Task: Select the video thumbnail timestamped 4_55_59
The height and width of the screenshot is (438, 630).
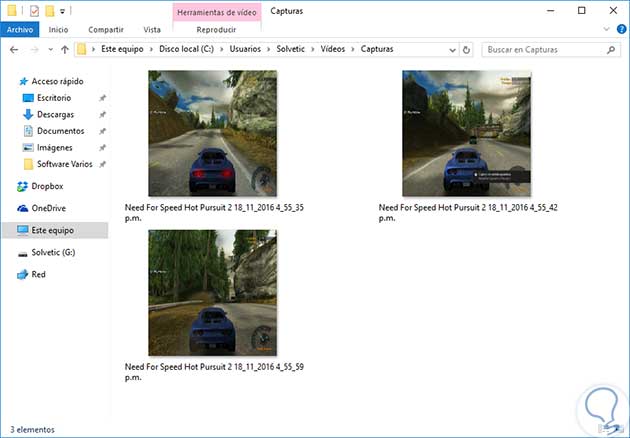Action: click(213, 293)
